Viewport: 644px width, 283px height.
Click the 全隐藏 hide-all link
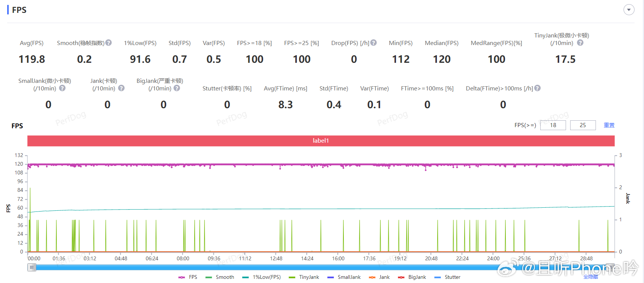(591, 277)
